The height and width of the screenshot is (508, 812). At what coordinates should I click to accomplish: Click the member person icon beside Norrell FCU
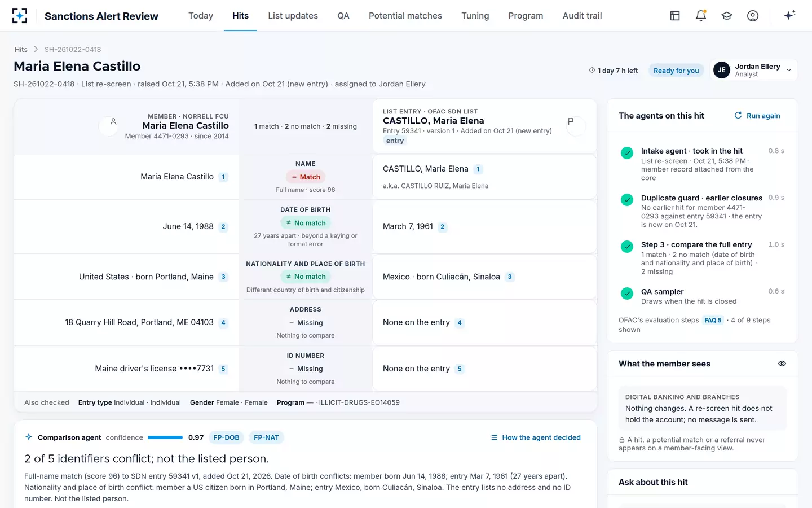tap(113, 122)
